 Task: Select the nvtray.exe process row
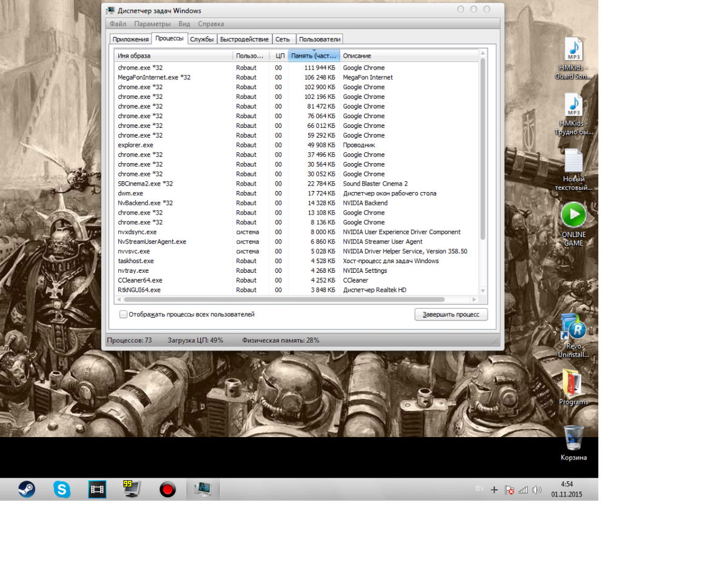(297, 271)
